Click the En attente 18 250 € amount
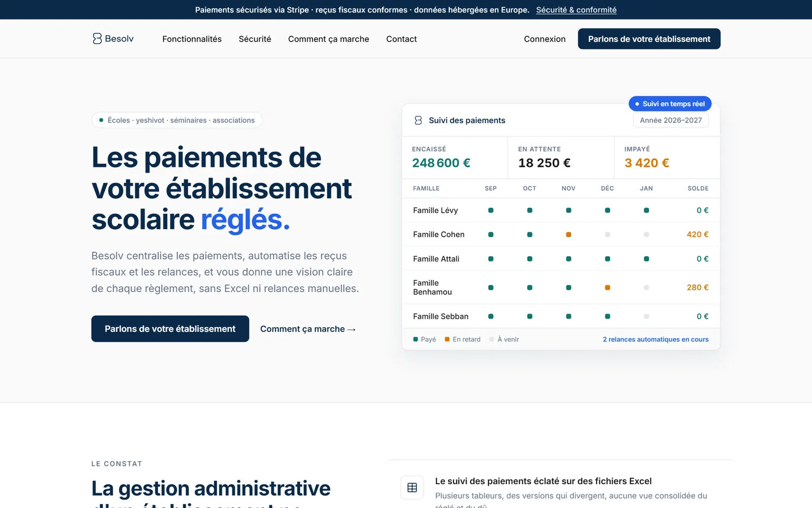Viewport: 812px width, 508px height. point(544,163)
